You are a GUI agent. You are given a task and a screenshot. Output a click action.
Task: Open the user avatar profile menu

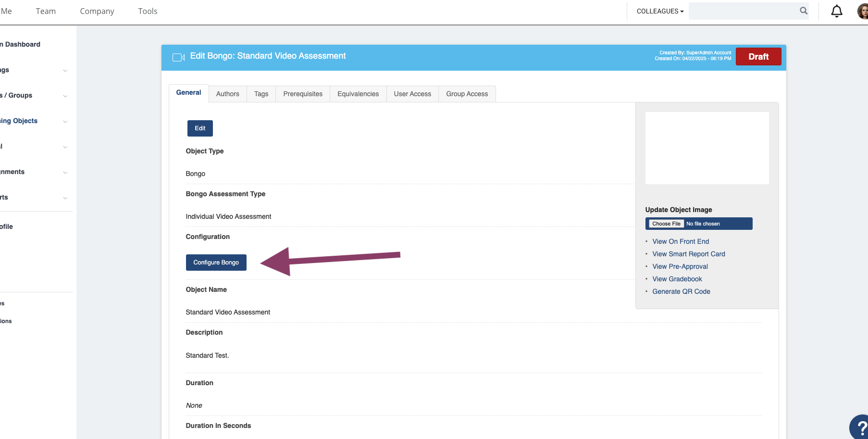point(863,11)
